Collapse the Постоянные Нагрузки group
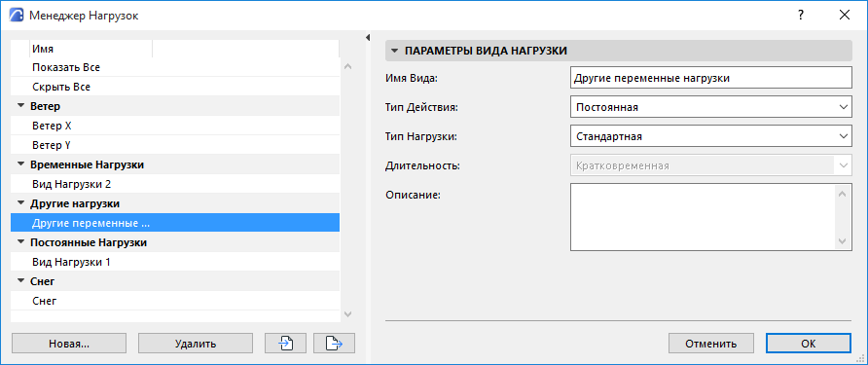Screen dimensions: 868x365 click(21, 242)
